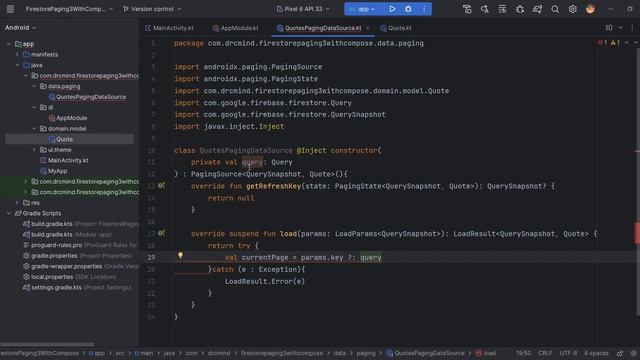This screenshot has width=640, height=360.
Task: Open the user account avatar
Action: pos(590,9)
